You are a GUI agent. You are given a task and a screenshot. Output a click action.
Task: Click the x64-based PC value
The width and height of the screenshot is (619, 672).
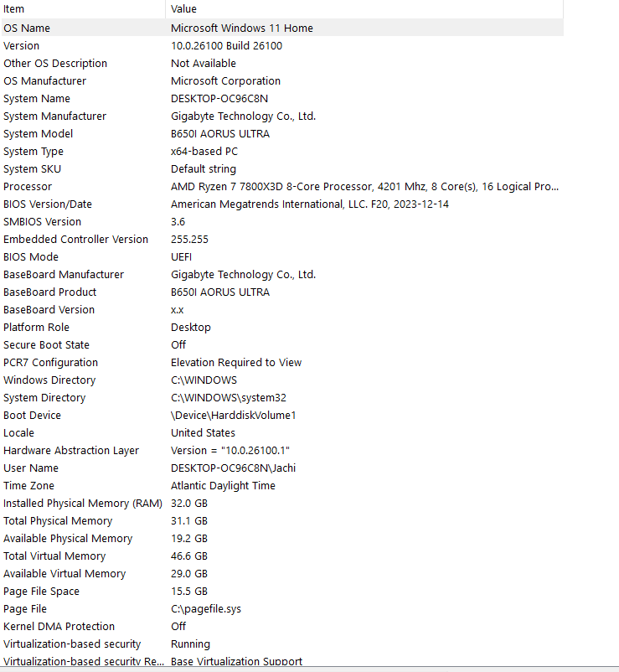click(x=204, y=152)
